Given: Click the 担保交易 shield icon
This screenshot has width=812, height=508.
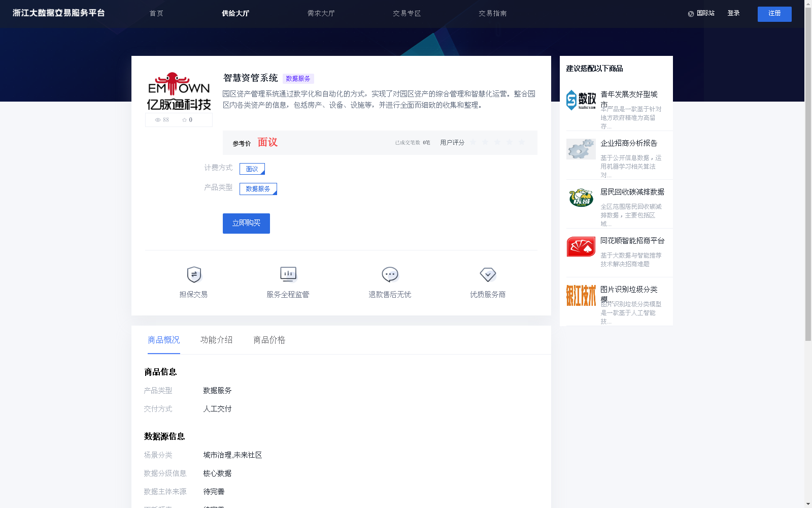Looking at the screenshot, I should pyautogui.click(x=194, y=274).
